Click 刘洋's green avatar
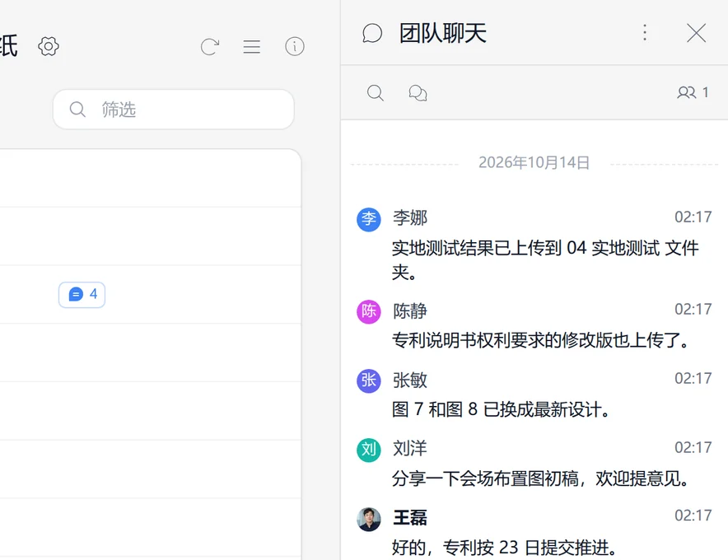The height and width of the screenshot is (560, 728). click(369, 450)
